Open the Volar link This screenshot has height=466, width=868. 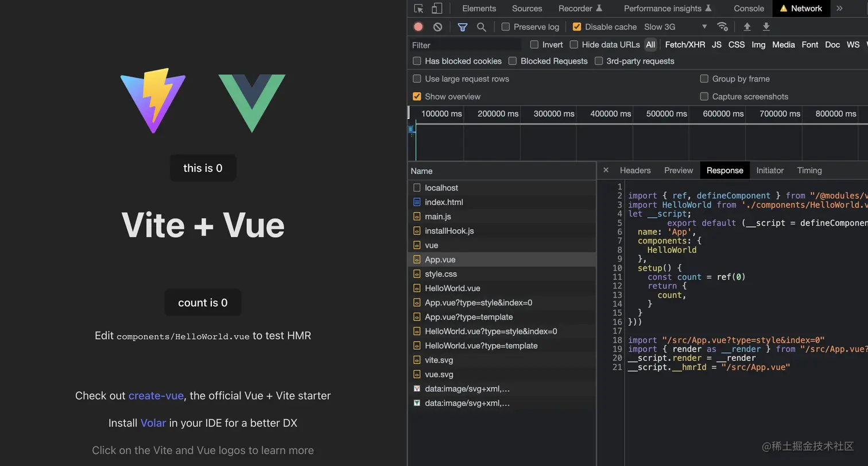[x=153, y=423]
